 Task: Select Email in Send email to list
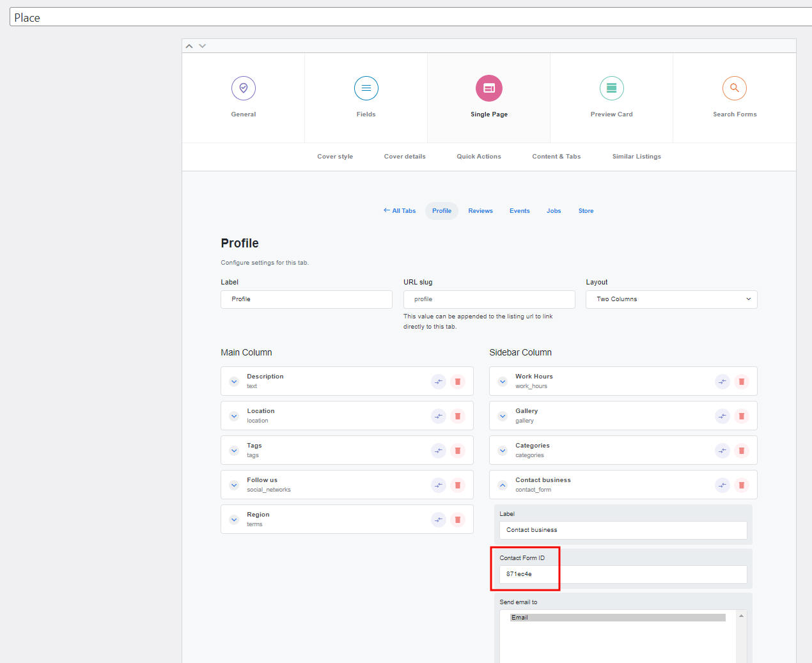click(618, 618)
